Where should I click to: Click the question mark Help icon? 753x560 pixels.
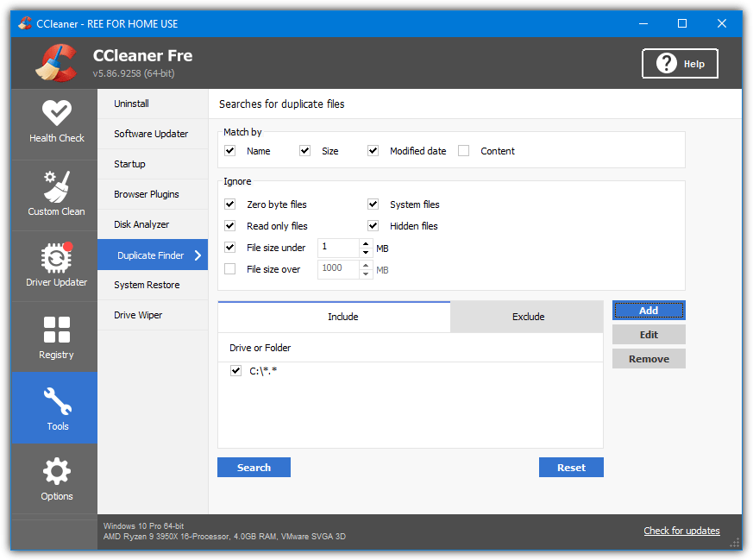[667, 63]
